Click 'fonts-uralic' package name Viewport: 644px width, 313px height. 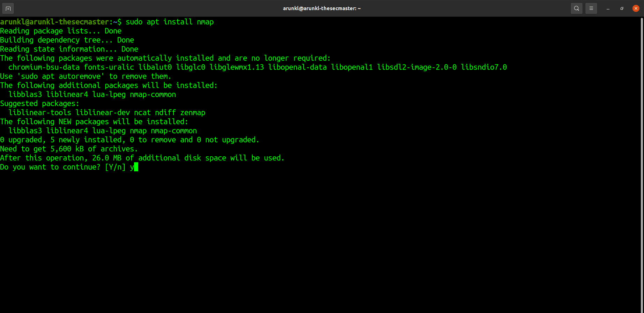(x=109, y=67)
